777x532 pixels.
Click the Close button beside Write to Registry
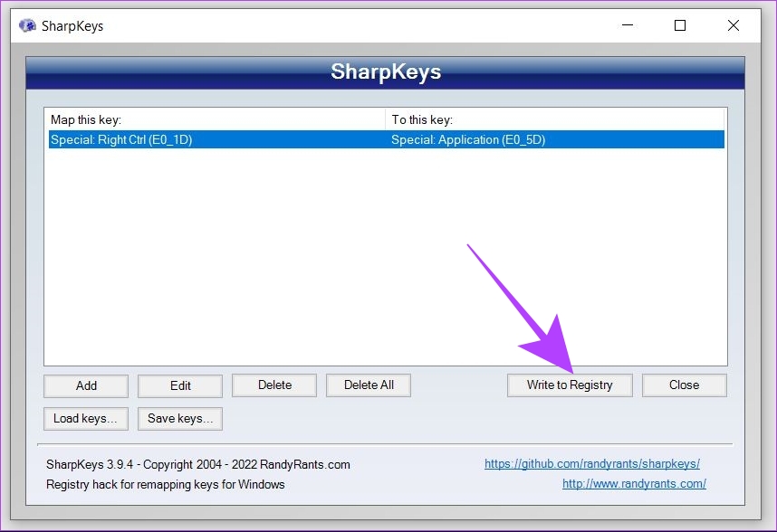click(x=685, y=385)
